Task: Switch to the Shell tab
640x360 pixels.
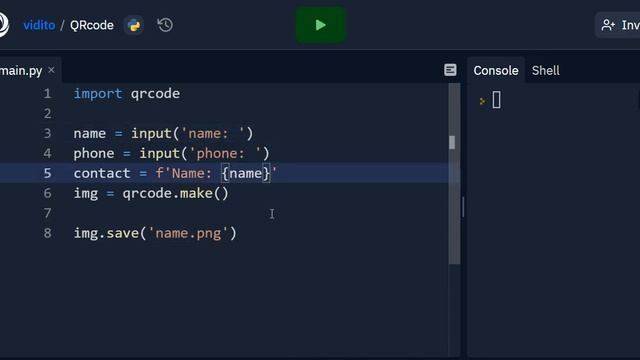Action: click(x=545, y=71)
